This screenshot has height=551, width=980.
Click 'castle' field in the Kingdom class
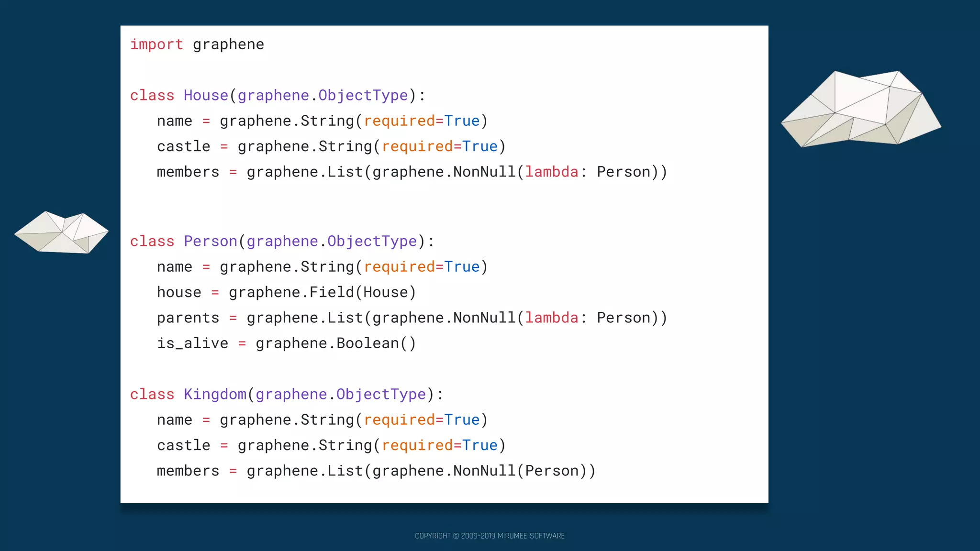pos(184,445)
